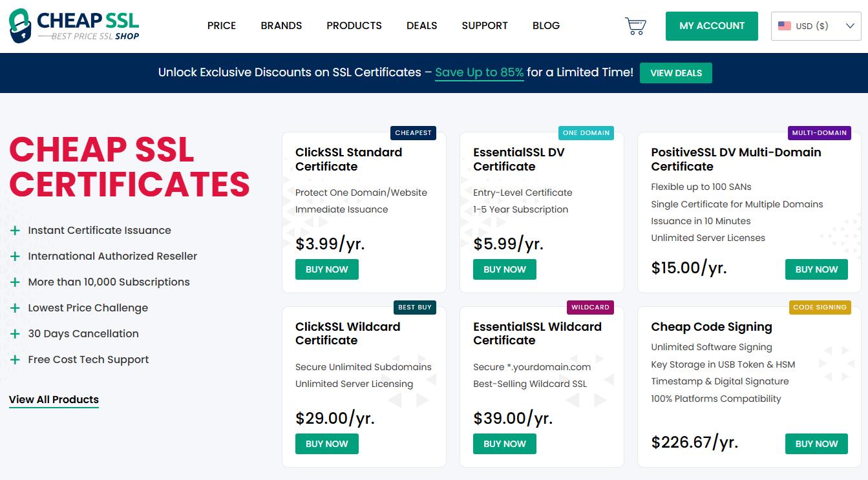Viewport: 868px width, 480px height.
Task: Buy the EssentialSSL Wildcard Certificate
Action: 505,444
